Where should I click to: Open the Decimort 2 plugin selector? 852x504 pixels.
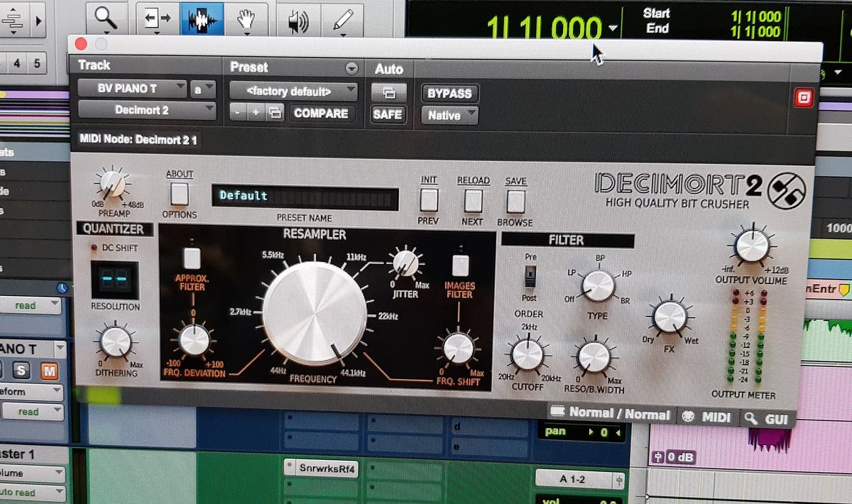(146, 110)
